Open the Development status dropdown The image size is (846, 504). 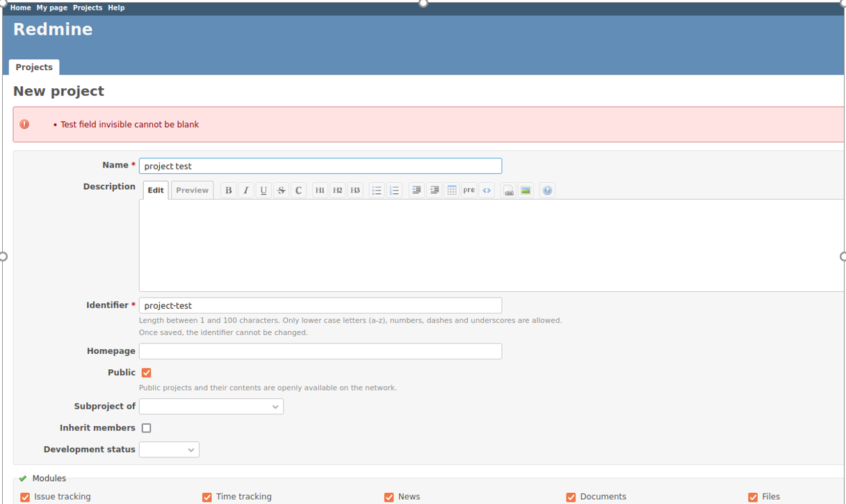point(169,450)
